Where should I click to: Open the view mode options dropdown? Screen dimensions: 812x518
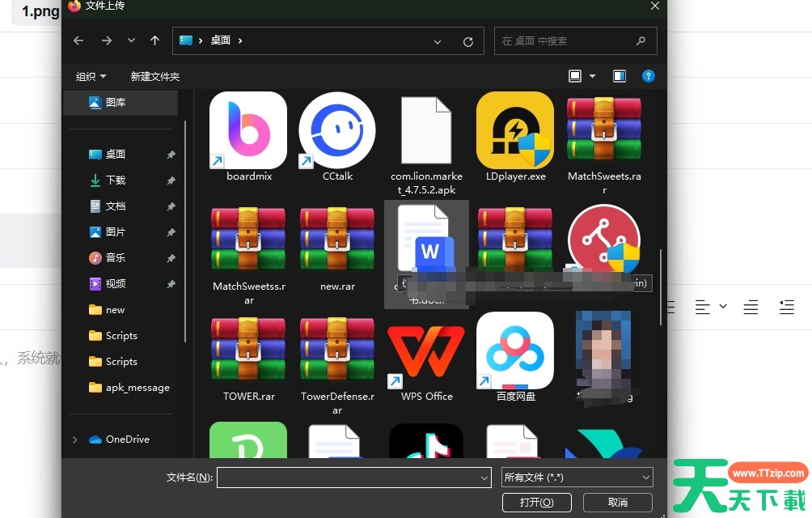(593, 76)
